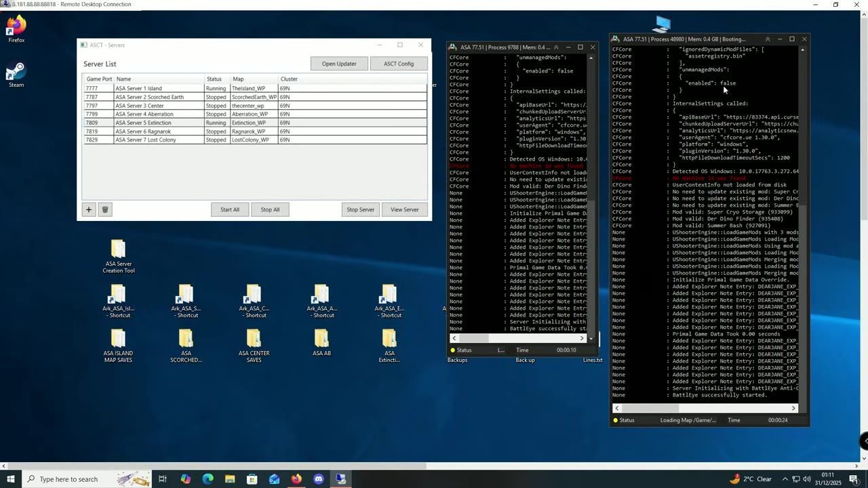Open notification center in the system tray
This screenshot has width=868, height=488.
pos(854,479)
